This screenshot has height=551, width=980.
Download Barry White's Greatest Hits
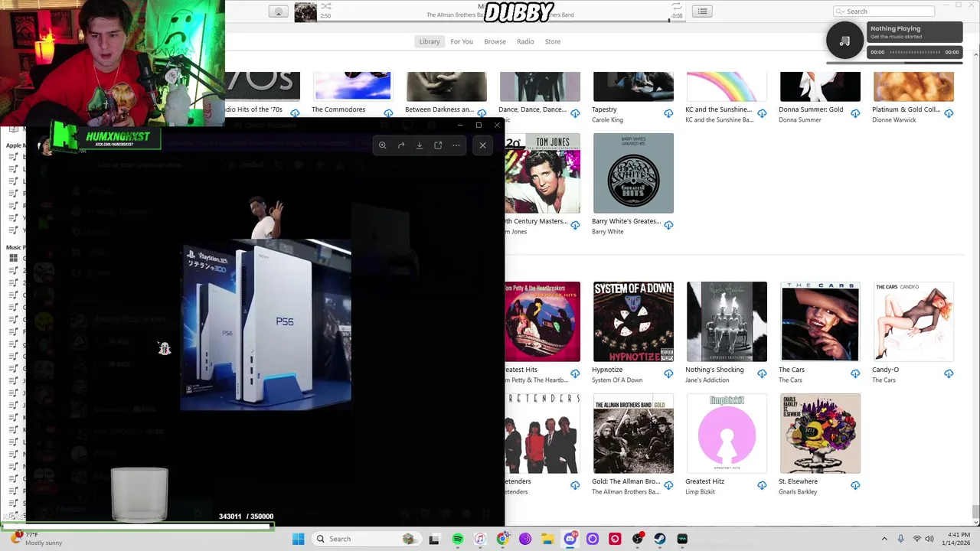[x=668, y=225]
